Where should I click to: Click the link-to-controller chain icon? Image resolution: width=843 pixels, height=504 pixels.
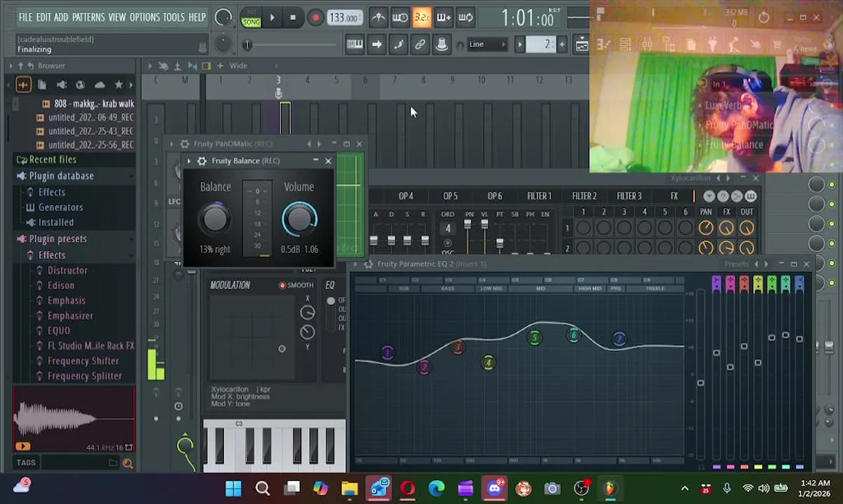click(x=419, y=45)
